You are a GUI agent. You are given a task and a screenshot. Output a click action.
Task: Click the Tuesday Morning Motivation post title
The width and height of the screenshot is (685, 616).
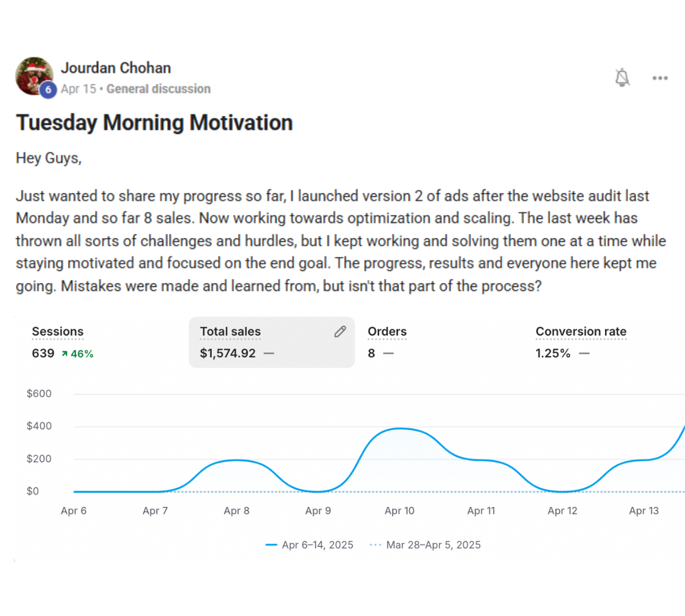(x=154, y=123)
